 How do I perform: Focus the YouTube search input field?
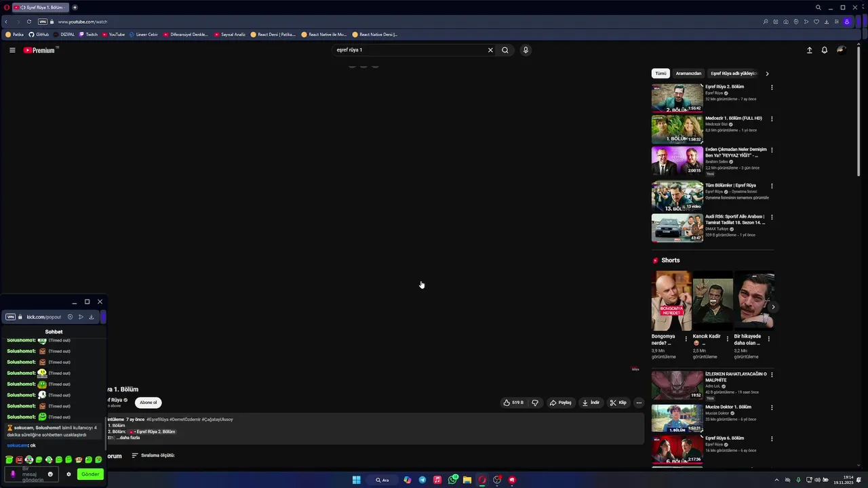pyautogui.click(x=410, y=50)
